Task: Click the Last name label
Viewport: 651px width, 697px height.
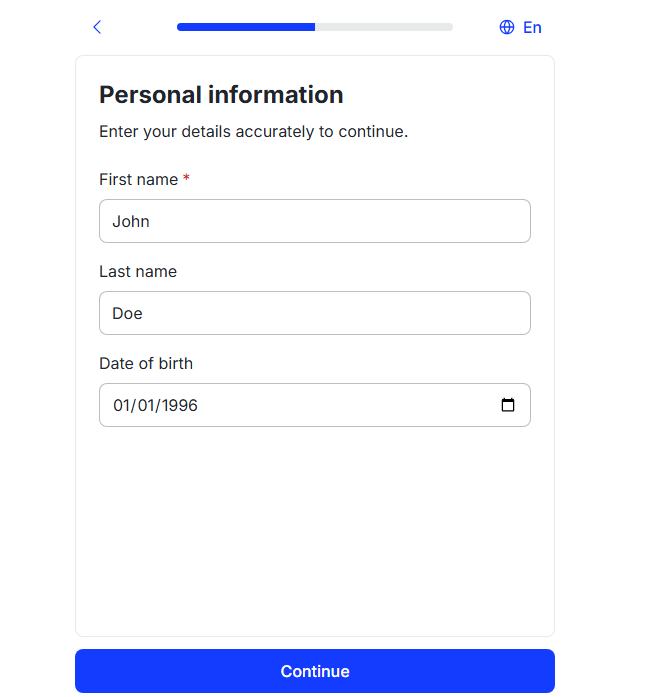Action: (138, 272)
